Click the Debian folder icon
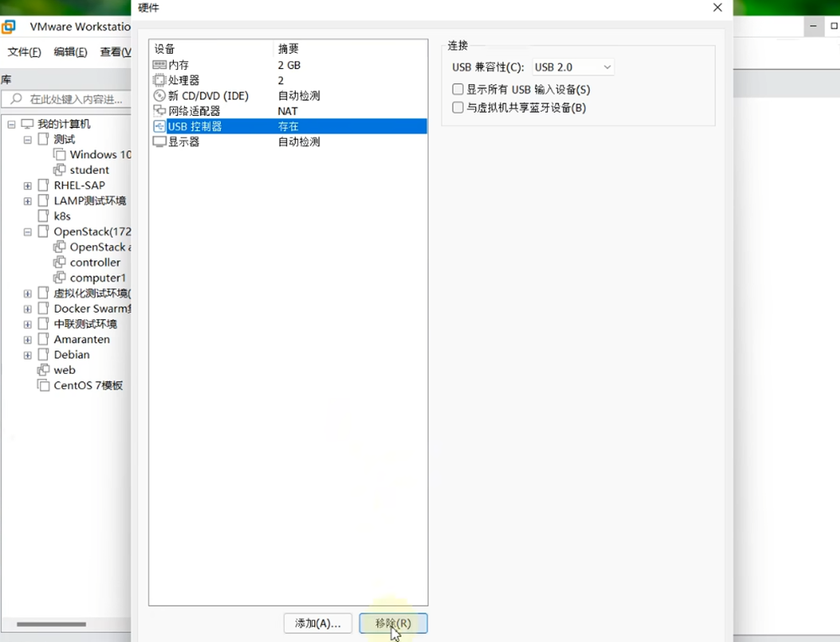 tap(44, 355)
